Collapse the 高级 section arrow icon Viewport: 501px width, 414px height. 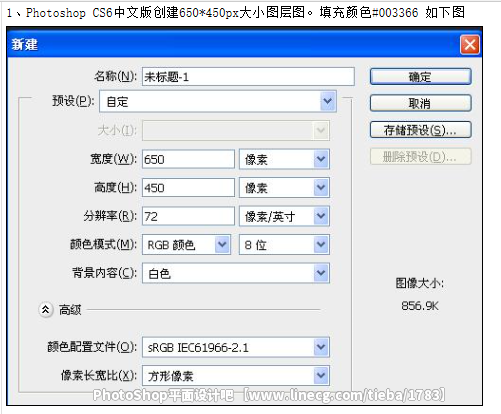click(46, 310)
